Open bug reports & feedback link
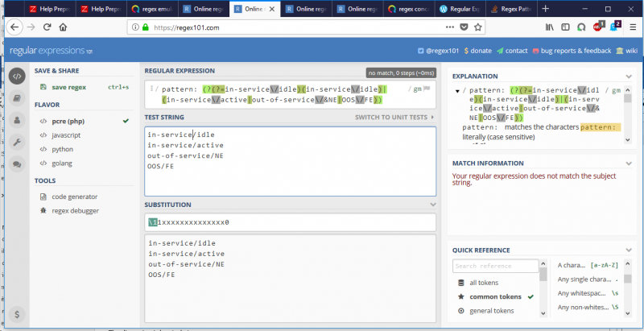The height and width of the screenshot is (331, 644). tap(572, 51)
